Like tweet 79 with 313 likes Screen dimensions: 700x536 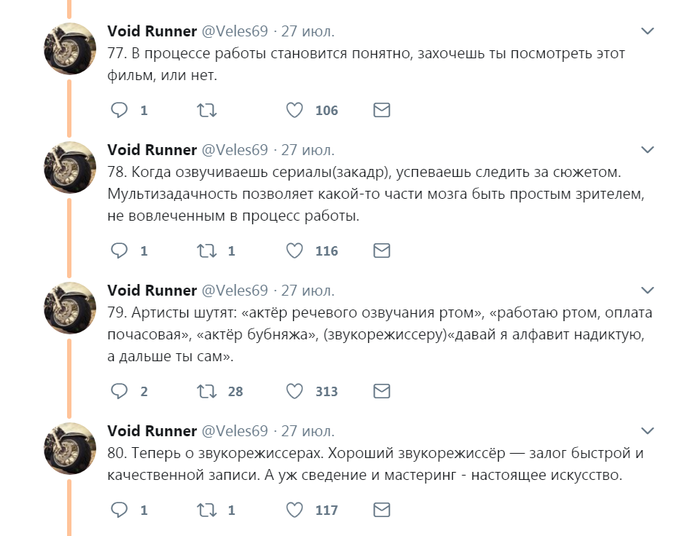[295, 391]
